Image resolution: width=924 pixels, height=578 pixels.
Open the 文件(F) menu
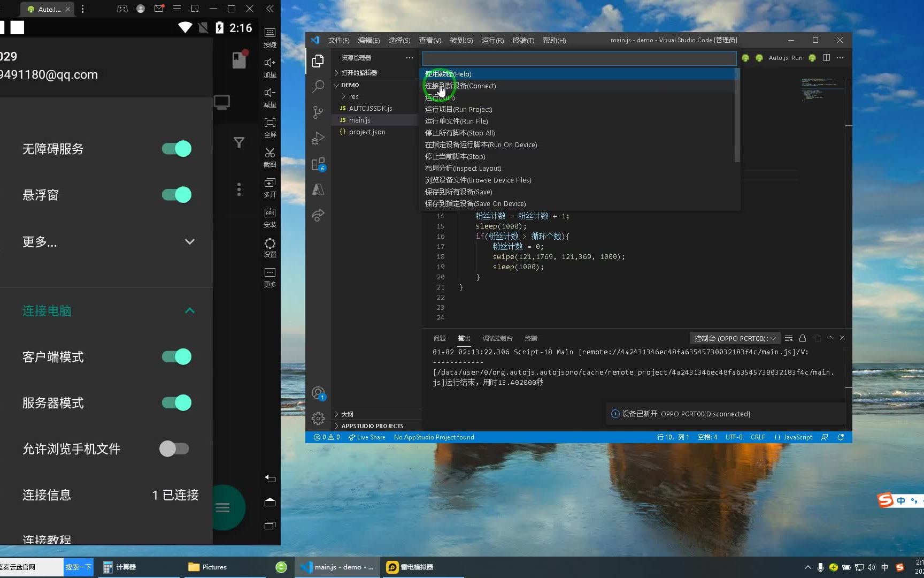click(x=338, y=40)
